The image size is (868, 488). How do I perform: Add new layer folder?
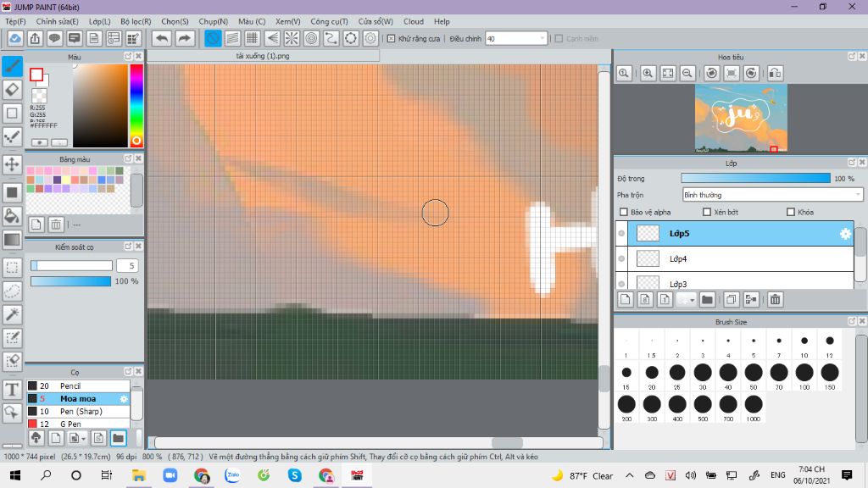[x=707, y=299]
